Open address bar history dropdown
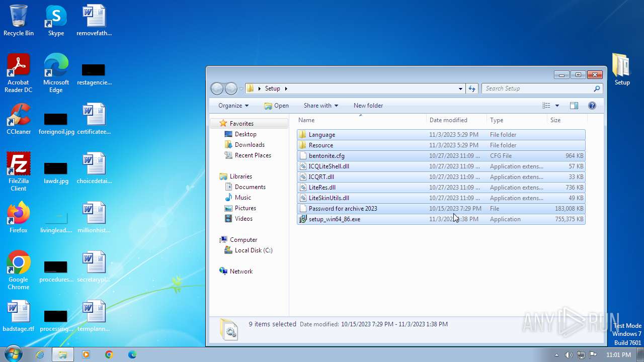The image size is (644, 362). (x=460, y=88)
